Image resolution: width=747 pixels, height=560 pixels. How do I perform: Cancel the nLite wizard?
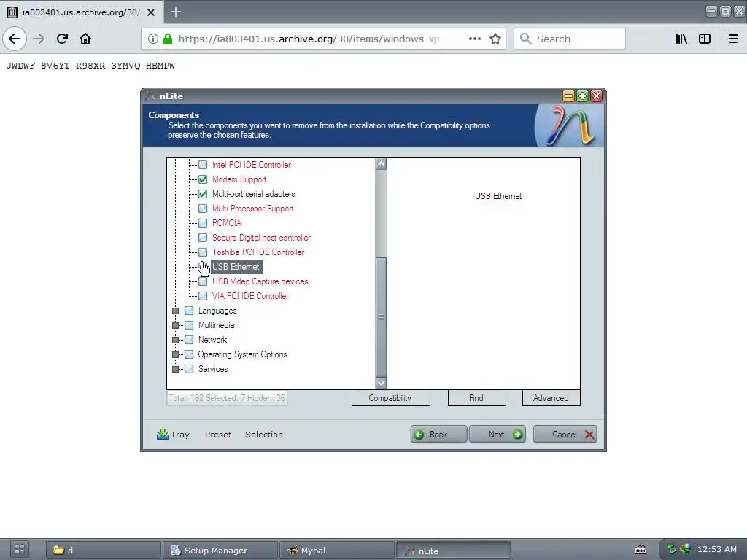(x=565, y=435)
